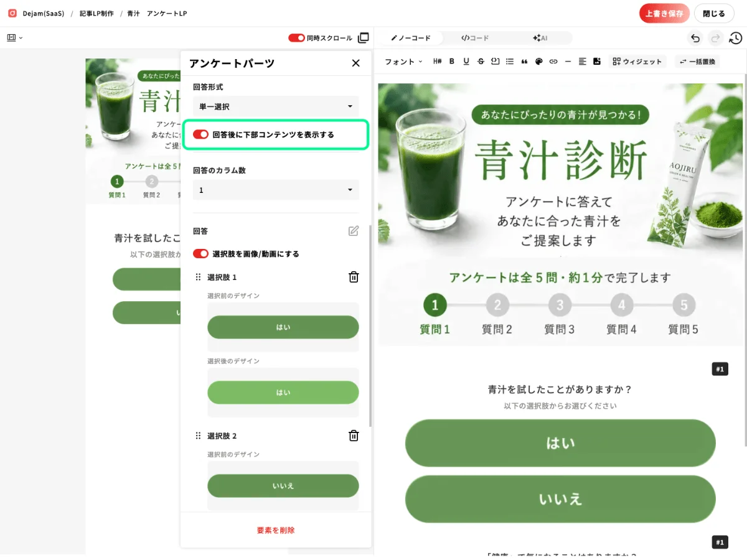
Task: Switch to the ノーコード tab
Action: click(x=411, y=38)
